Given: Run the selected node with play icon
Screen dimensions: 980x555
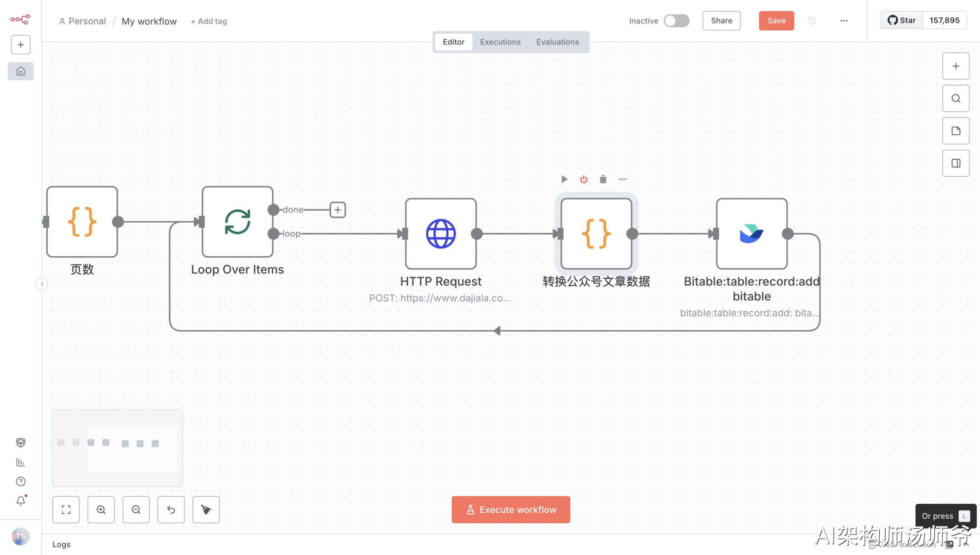Looking at the screenshot, I should tap(564, 179).
